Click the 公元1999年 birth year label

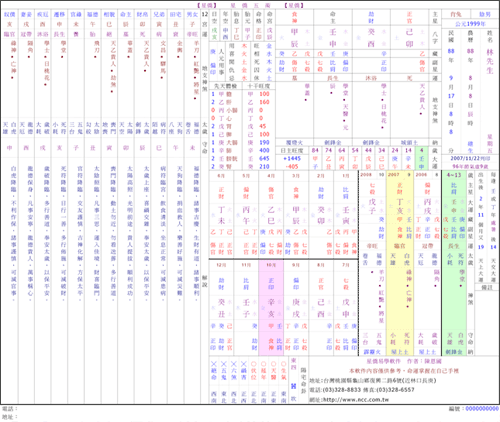[x=470, y=24]
